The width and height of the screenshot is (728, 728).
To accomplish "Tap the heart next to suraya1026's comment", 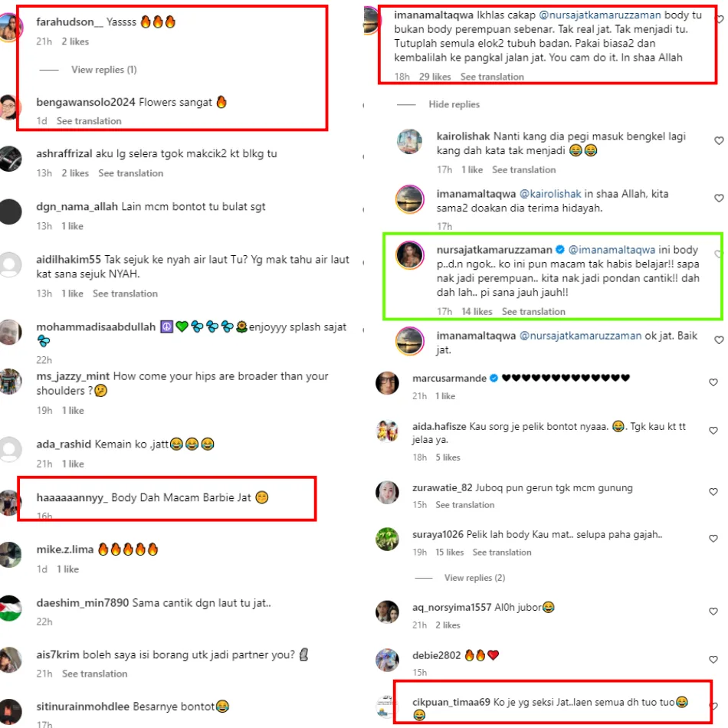I will click(x=713, y=539).
